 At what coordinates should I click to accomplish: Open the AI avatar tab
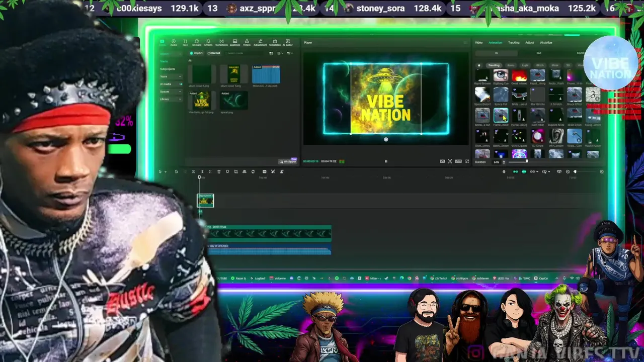(288, 42)
